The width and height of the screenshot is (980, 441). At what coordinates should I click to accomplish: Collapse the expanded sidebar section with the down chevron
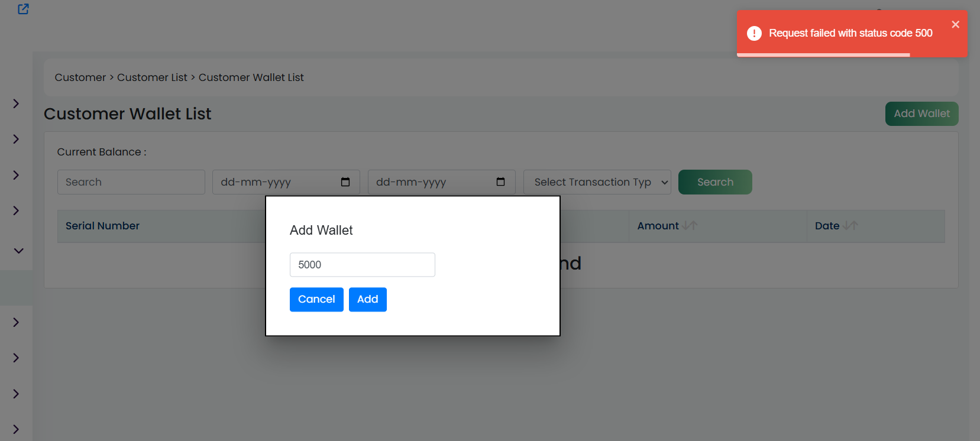[18, 251]
